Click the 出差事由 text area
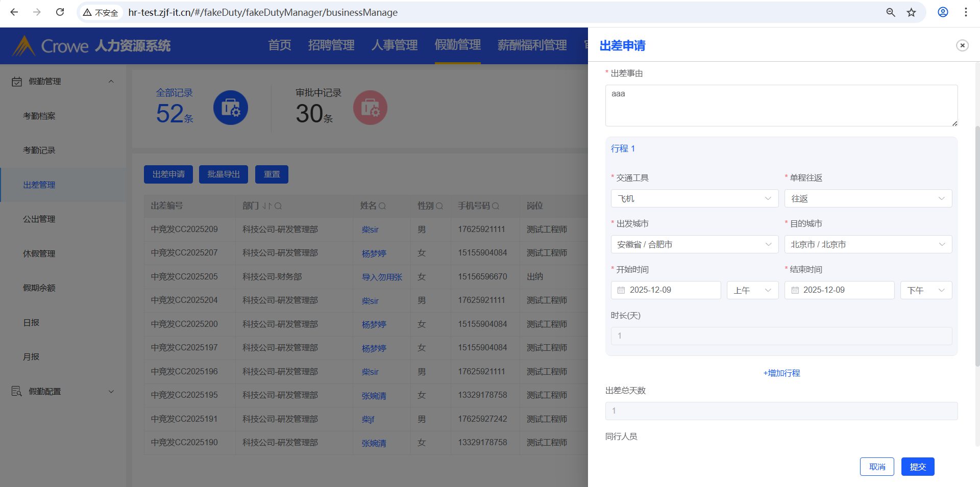The image size is (980, 487). tap(781, 106)
